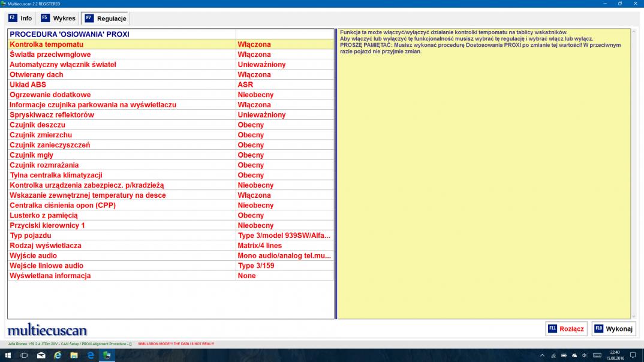Select the Kontrolka tempomatu row
The width and height of the screenshot is (644, 362).
pos(171,44)
